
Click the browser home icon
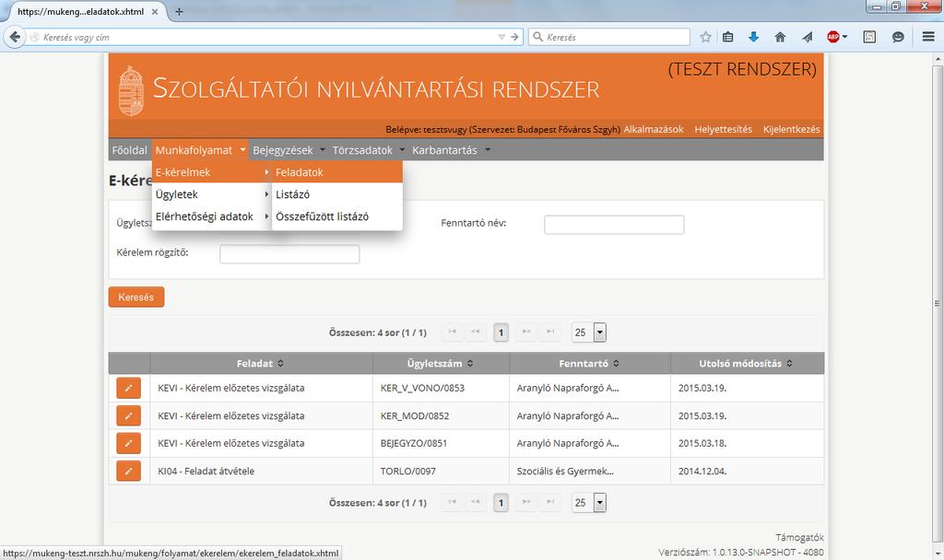[780, 37]
